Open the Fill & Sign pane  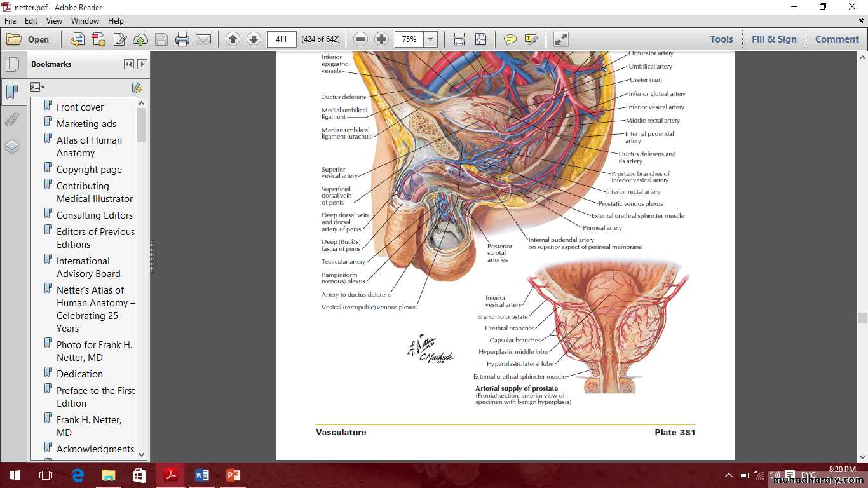click(773, 39)
